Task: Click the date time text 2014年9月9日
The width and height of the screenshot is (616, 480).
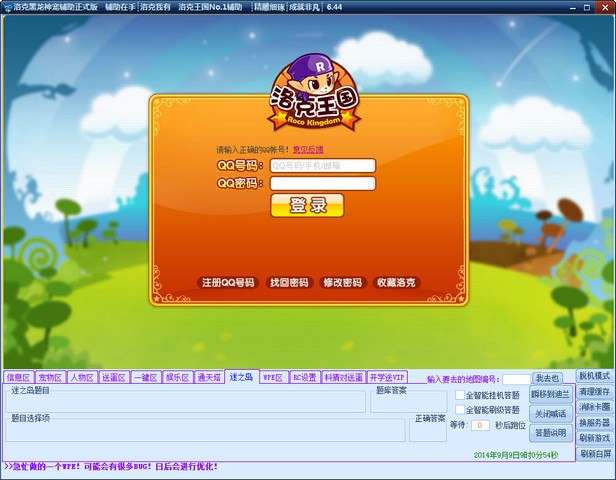Action: tap(515, 455)
